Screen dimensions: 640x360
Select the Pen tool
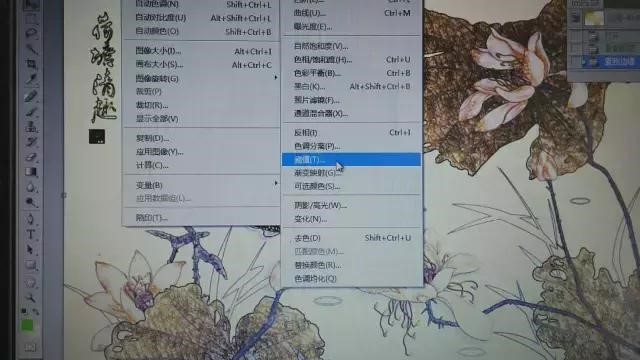[31, 219]
